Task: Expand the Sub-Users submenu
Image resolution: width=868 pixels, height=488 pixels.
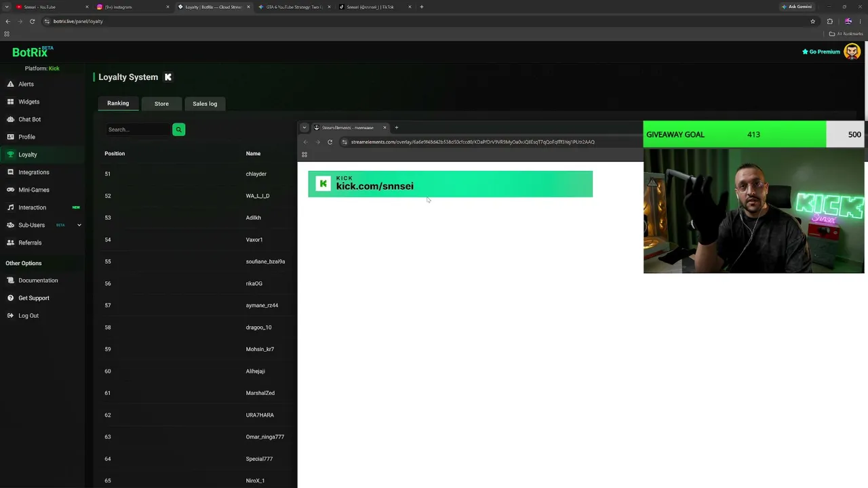Action: [79, 225]
